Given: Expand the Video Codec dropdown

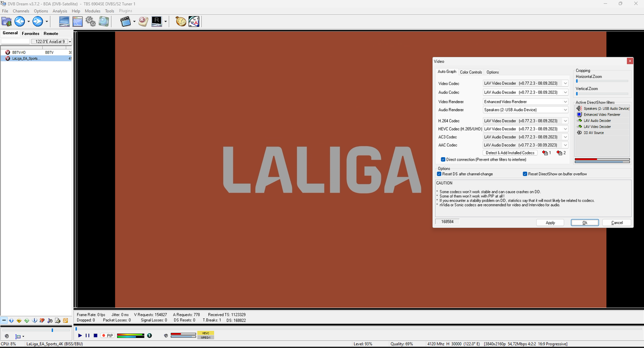Looking at the screenshot, I should coord(566,84).
